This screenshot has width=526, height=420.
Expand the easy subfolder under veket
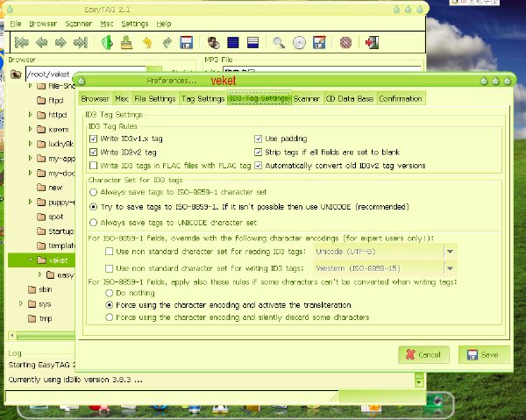[39, 274]
